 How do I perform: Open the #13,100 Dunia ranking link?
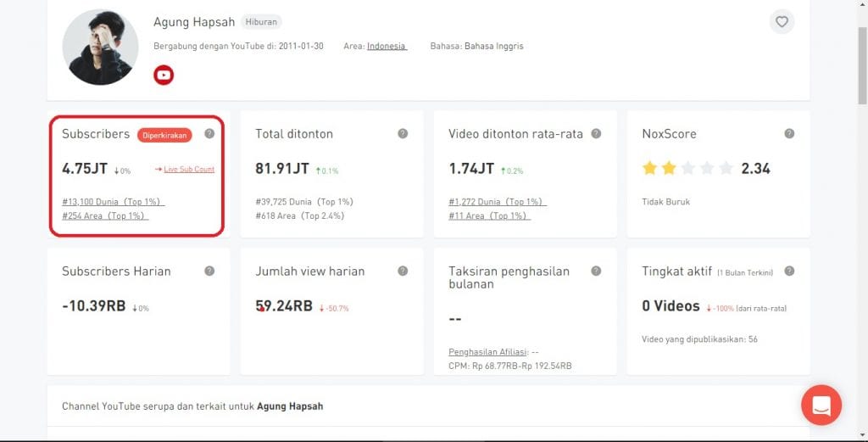coord(113,202)
